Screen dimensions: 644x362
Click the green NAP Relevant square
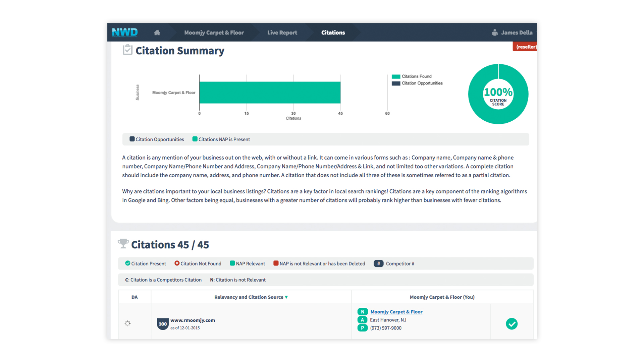[232, 263]
